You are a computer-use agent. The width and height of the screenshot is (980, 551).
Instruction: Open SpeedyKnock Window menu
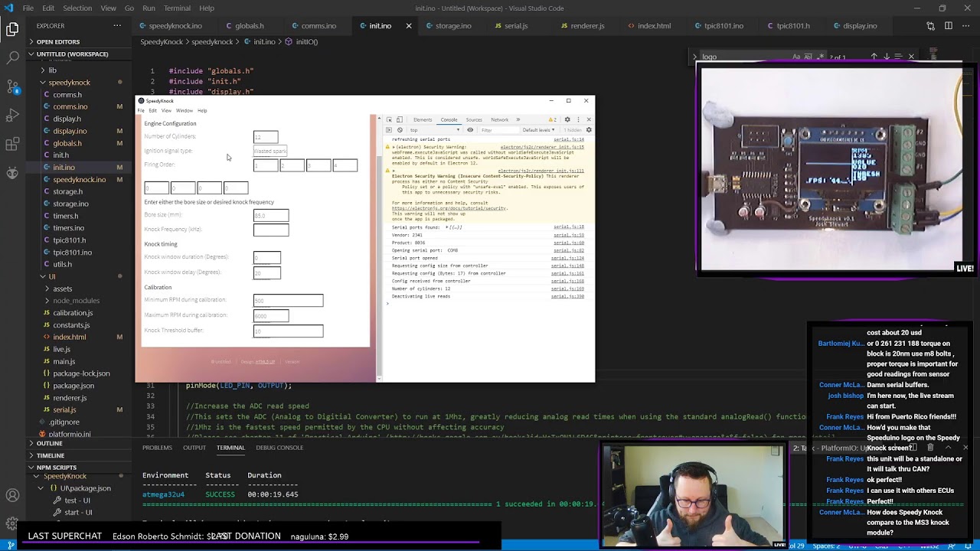pos(184,111)
